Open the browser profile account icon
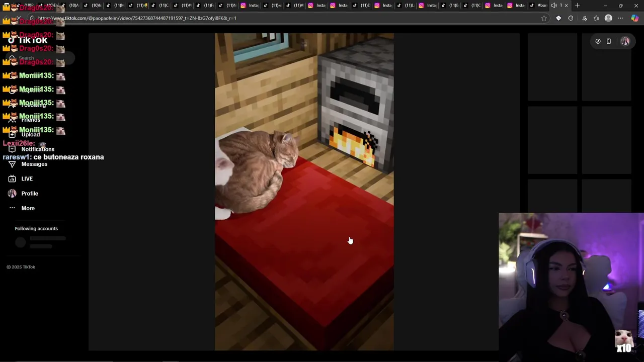Viewport: 644px width, 362px height. click(x=608, y=18)
